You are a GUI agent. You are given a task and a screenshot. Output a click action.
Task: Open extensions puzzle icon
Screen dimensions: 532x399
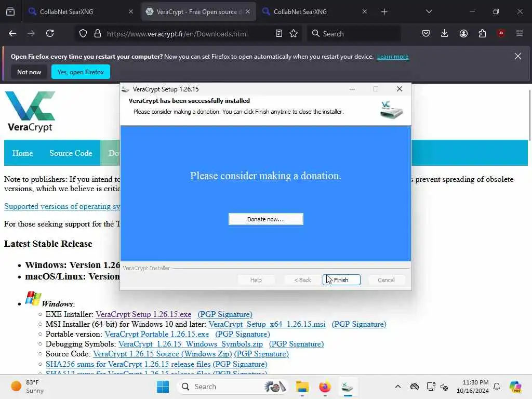pos(482,34)
